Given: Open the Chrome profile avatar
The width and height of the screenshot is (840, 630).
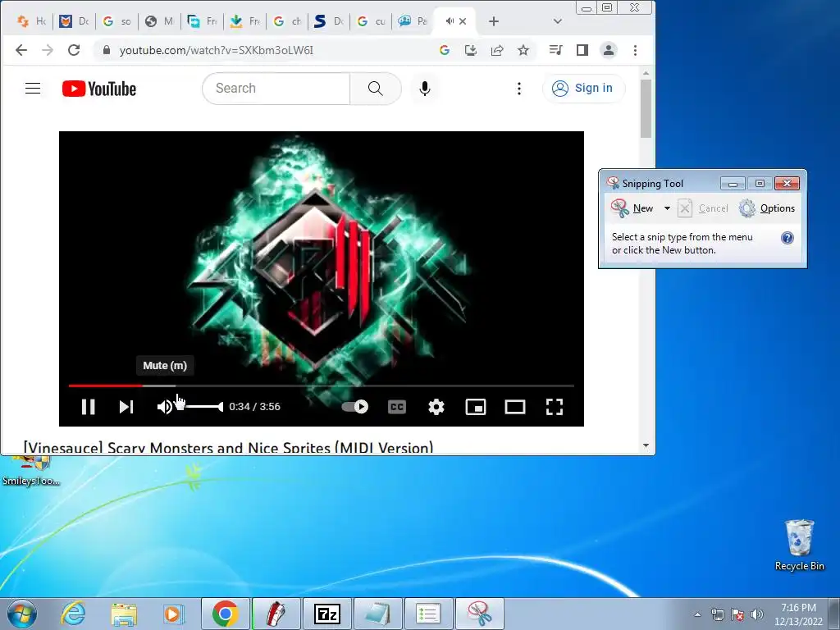Looking at the screenshot, I should pos(609,50).
